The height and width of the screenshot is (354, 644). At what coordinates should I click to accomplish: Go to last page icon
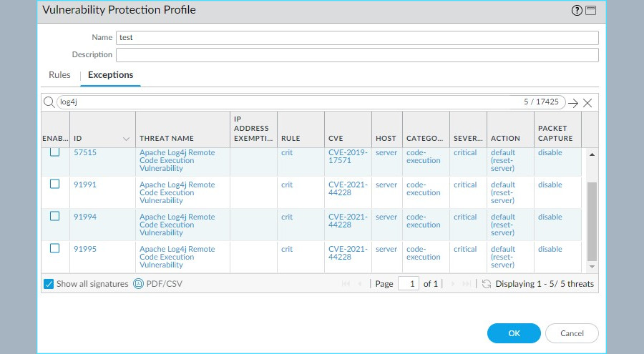(x=467, y=284)
